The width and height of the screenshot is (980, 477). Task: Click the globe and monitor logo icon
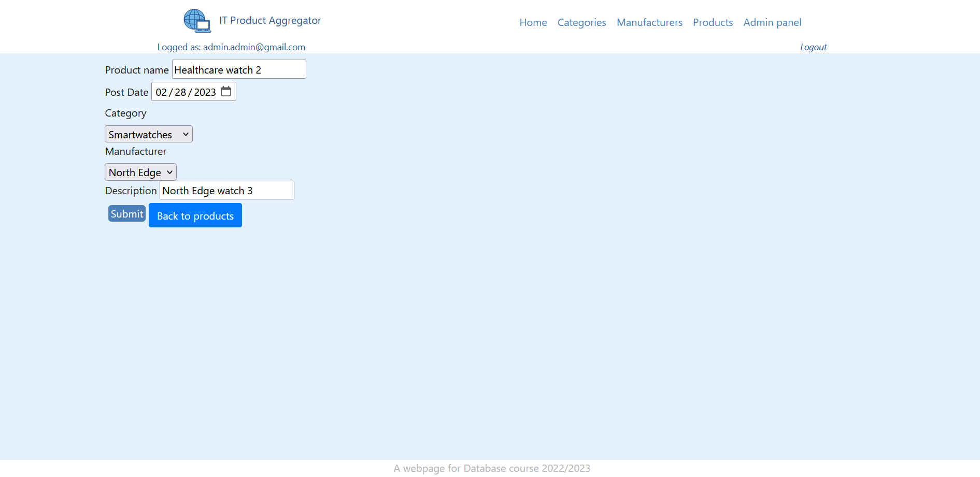pyautogui.click(x=197, y=21)
